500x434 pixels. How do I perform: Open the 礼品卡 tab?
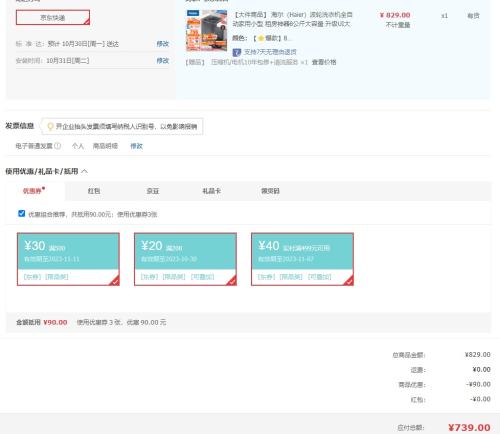click(212, 191)
